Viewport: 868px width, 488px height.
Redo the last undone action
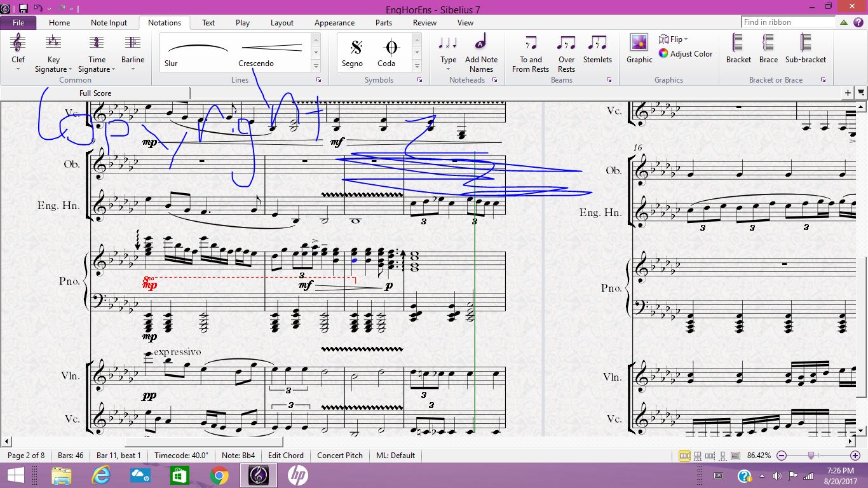[x=62, y=8]
